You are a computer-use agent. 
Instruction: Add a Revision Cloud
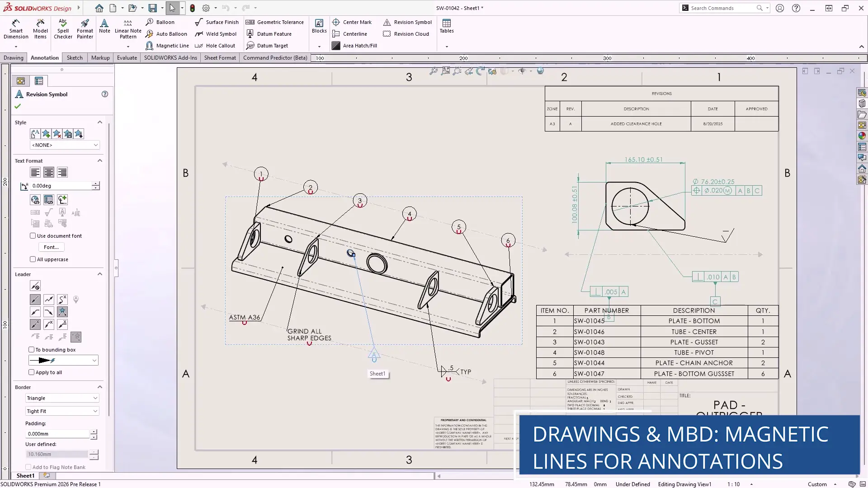[x=406, y=33]
